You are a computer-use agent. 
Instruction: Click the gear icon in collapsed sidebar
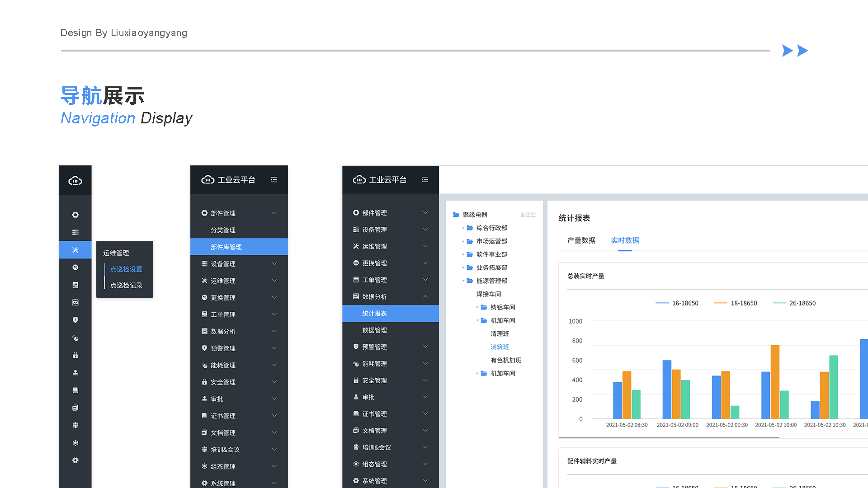pyautogui.click(x=75, y=460)
